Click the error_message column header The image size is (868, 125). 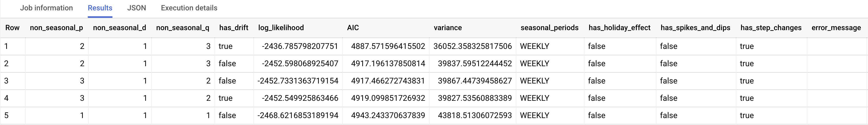pos(836,28)
